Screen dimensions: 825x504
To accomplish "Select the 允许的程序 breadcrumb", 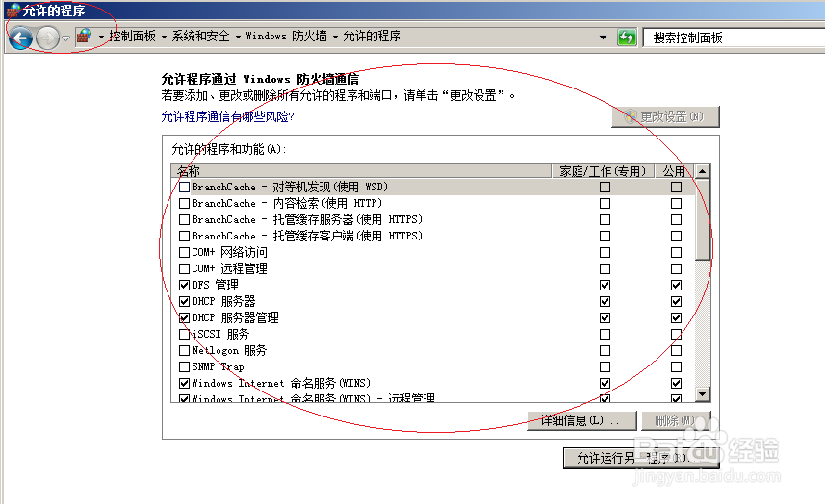I will coord(372,37).
